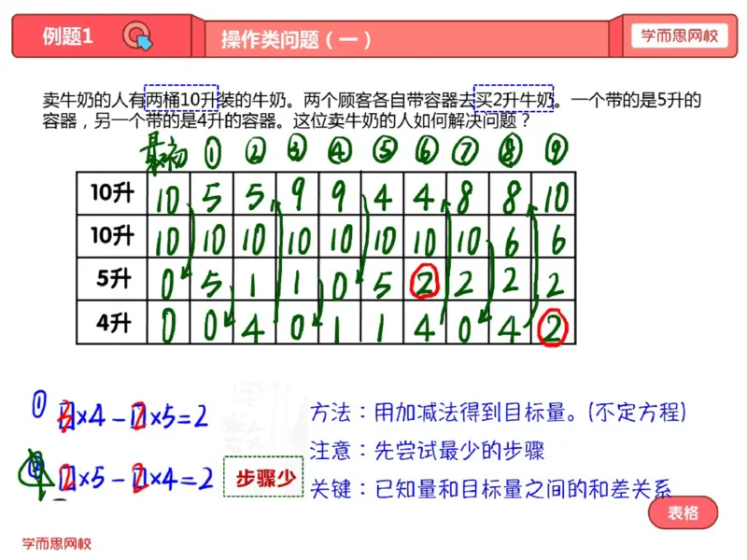This screenshot has height=560, width=747.
Task: Click the highlighted phrase 买2升牛奶
Action: [x=514, y=98]
